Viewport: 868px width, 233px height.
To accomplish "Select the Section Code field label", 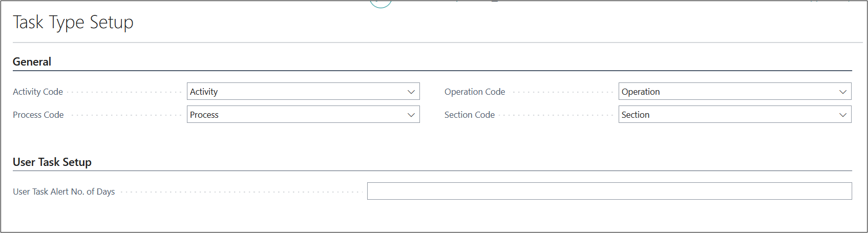I will coord(470,115).
